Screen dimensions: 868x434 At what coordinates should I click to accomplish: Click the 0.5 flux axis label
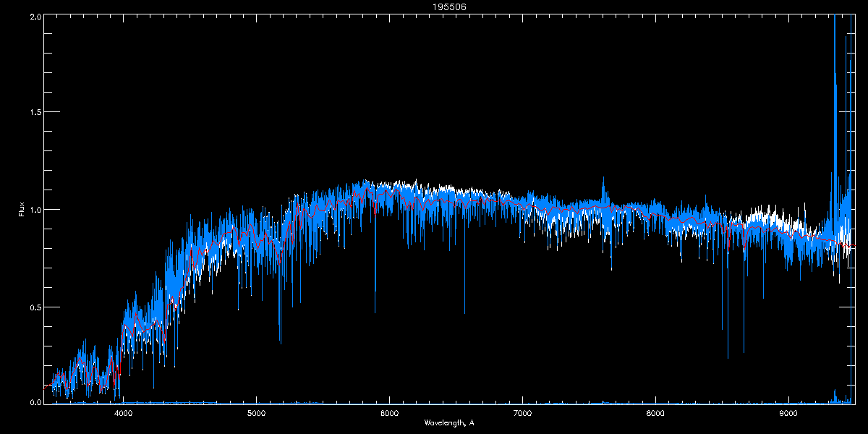click(x=34, y=307)
